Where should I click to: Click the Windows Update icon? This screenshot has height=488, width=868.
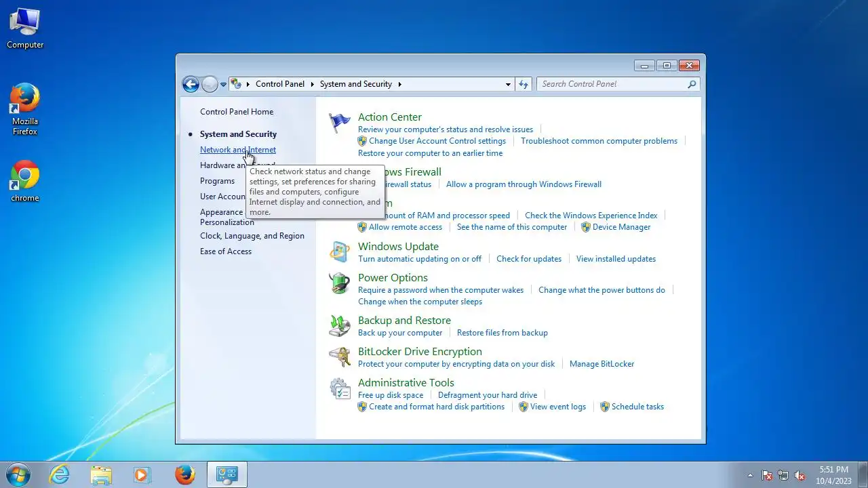click(340, 252)
